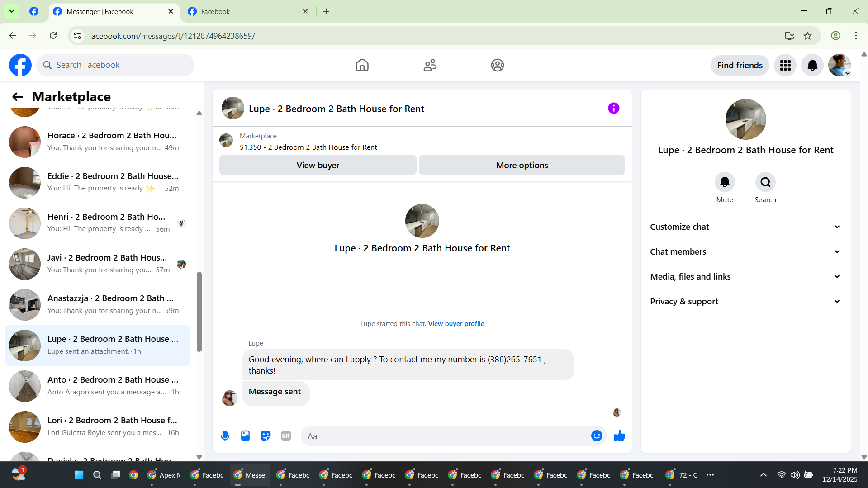Viewport: 868px width, 488px height.
Task: Search in conversation using the magnifier icon
Action: [x=765, y=182]
